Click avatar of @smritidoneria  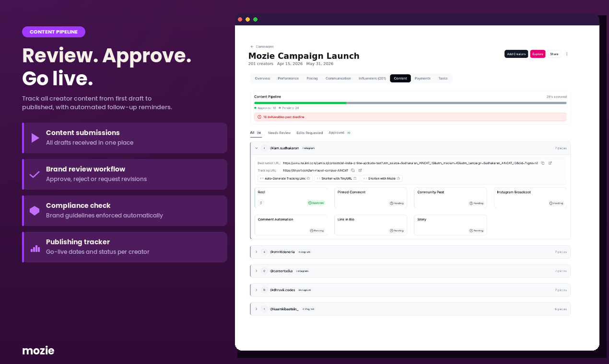click(x=264, y=252)
